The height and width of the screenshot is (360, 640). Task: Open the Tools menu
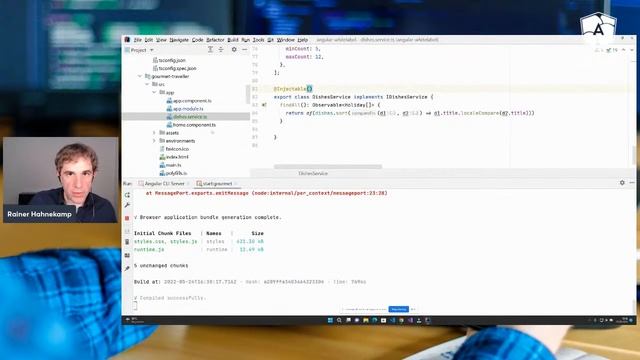258,40
